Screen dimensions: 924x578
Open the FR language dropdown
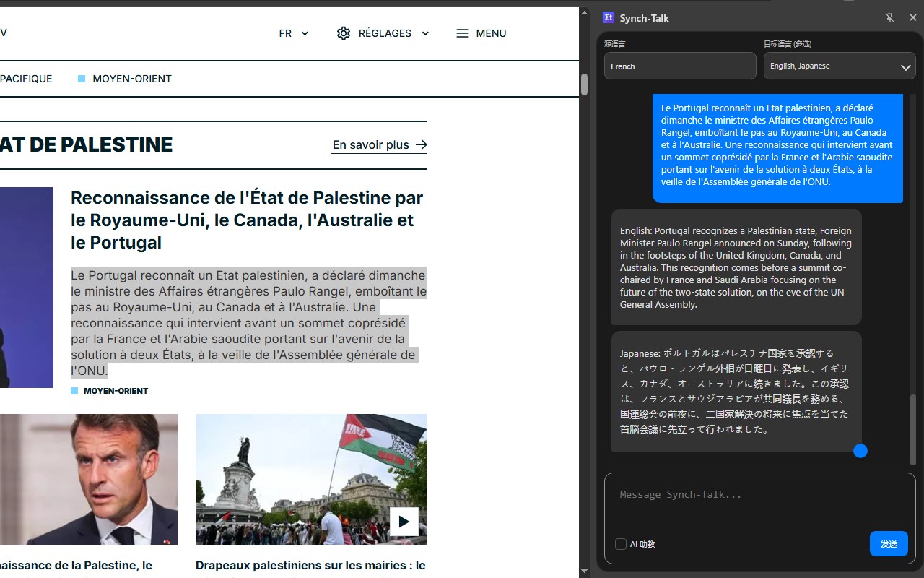[294, 33]
